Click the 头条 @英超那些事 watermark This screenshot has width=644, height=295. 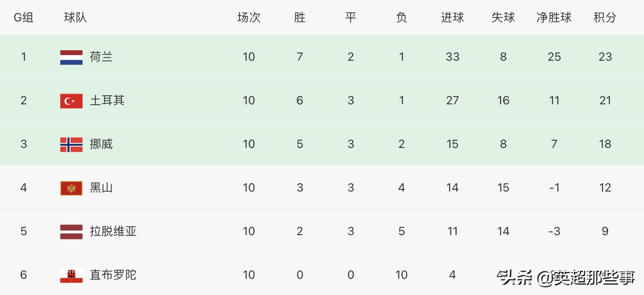coord(568,278)
